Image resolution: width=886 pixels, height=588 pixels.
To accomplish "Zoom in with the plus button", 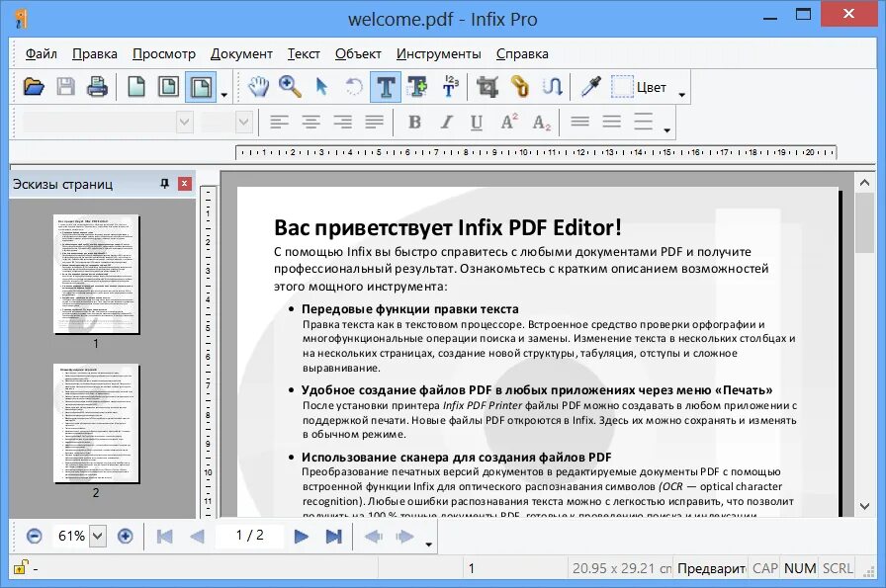I will [x=125, y=536].
